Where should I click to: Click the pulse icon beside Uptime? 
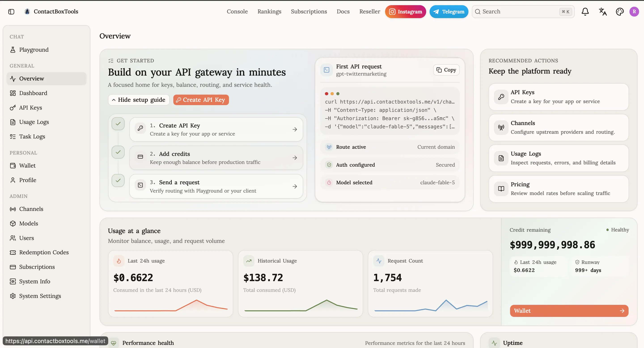click(x=494, y=343)
